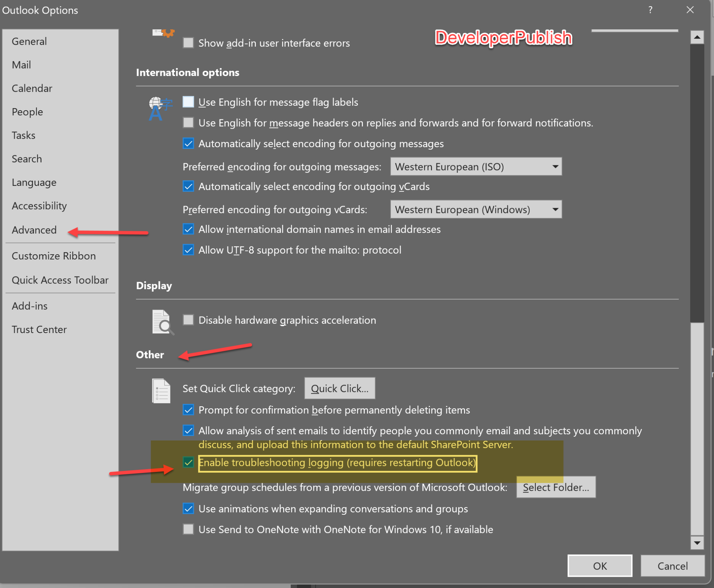Image resolution: width=714 pixels, height=588 pixels.
Task: Open the Trust Center section
Action: click(x=39, y=329)
